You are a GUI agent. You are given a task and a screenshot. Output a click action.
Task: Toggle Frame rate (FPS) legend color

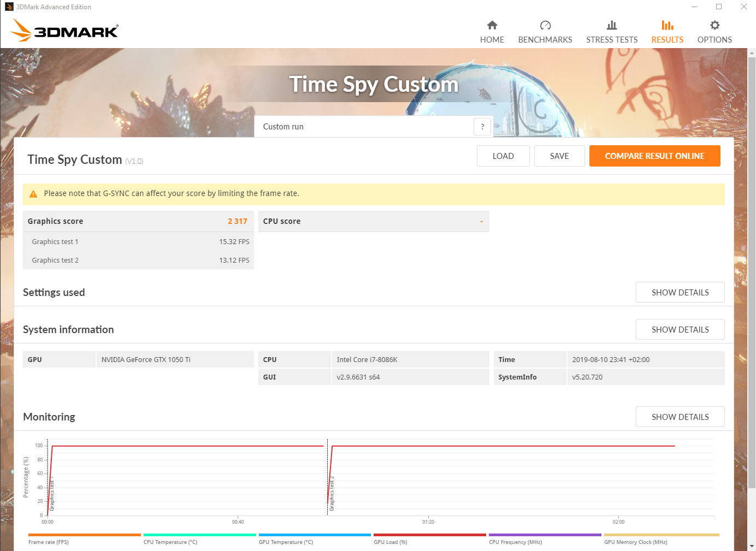[85, 535]
